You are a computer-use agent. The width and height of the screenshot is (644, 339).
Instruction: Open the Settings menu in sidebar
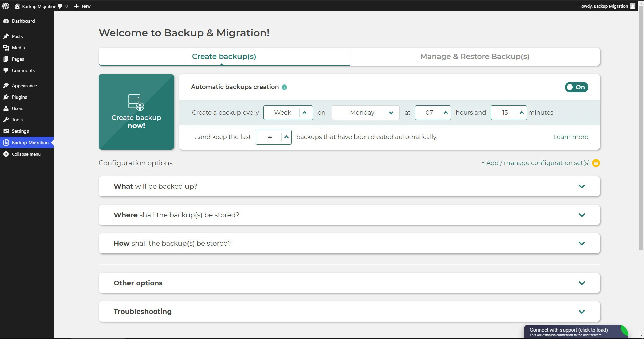[20, 131]
